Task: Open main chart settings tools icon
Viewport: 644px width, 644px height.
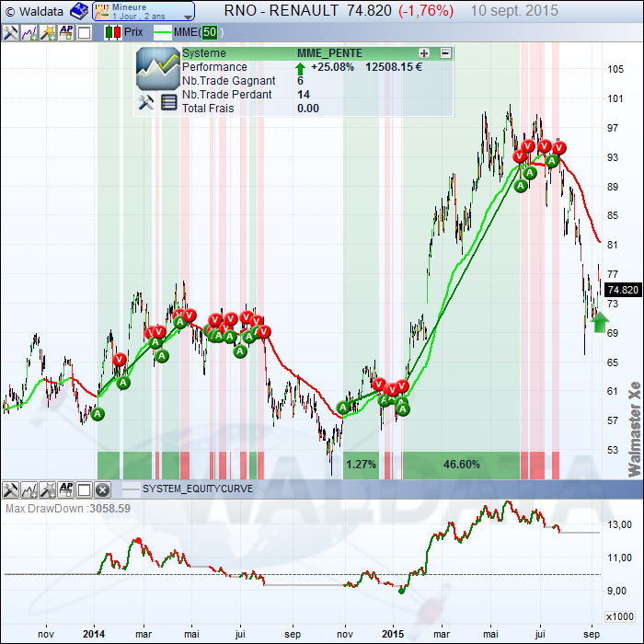Action: pyautogui.click(x=10, y=32)
